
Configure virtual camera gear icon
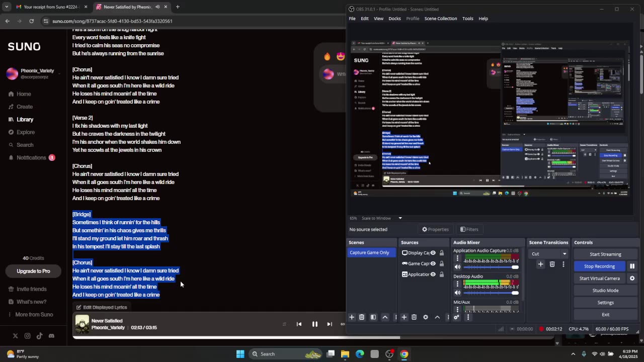[632, 278]
